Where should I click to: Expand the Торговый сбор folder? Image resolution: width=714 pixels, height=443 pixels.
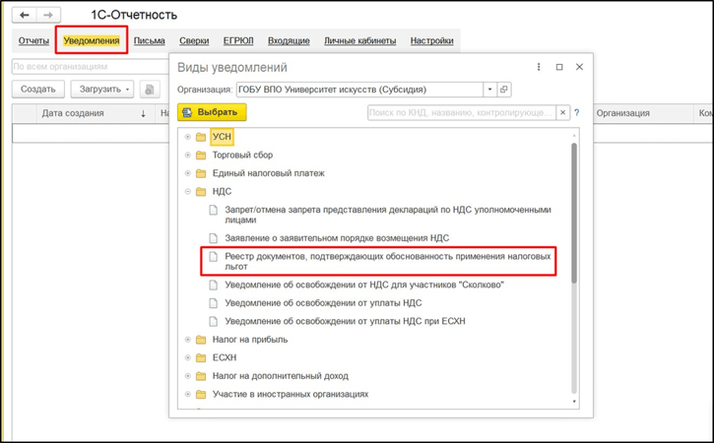[187, 156]
